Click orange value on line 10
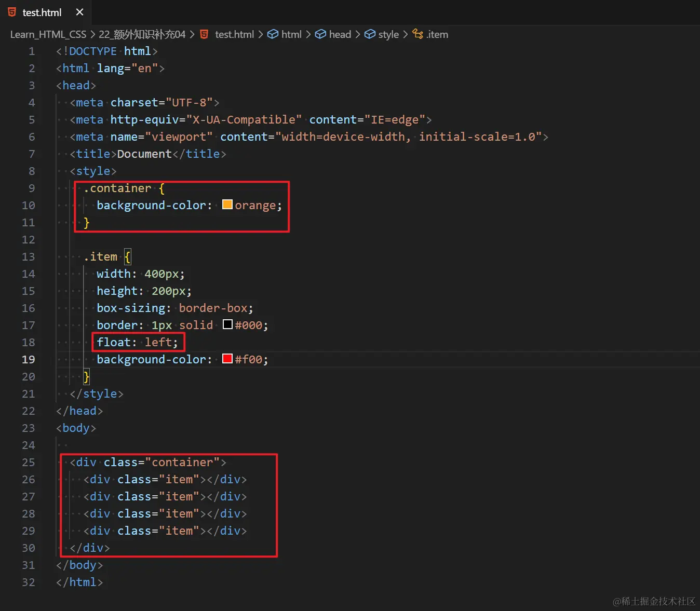Image resolution: width=700 pixels, height=611 pixels. click(x=255, y=205)
